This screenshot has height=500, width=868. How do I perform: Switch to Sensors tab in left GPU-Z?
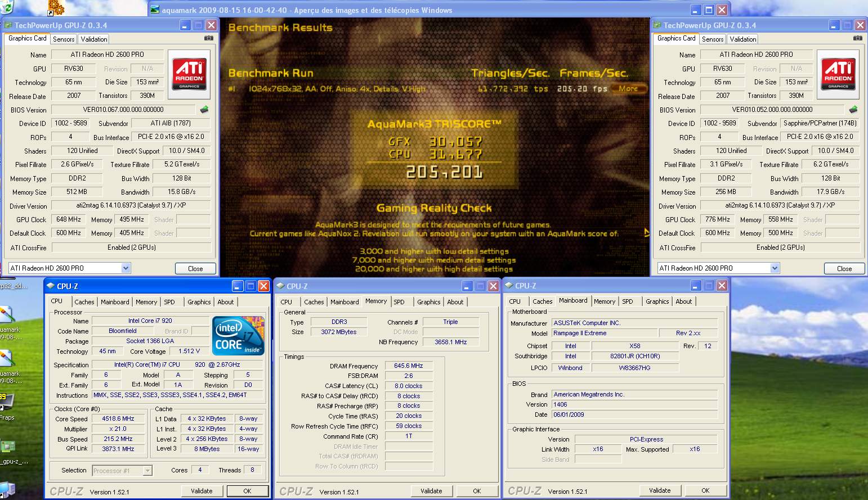pos(64,39)
